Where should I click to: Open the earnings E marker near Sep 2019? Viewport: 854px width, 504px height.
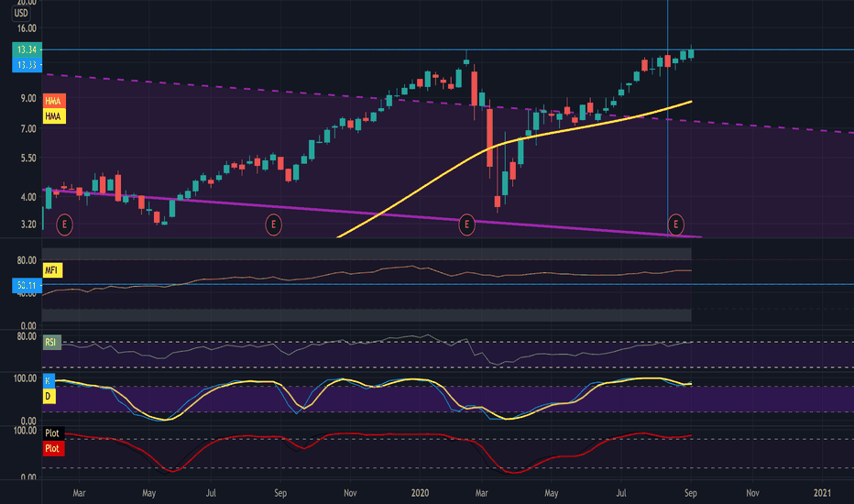tap(273, 225)
